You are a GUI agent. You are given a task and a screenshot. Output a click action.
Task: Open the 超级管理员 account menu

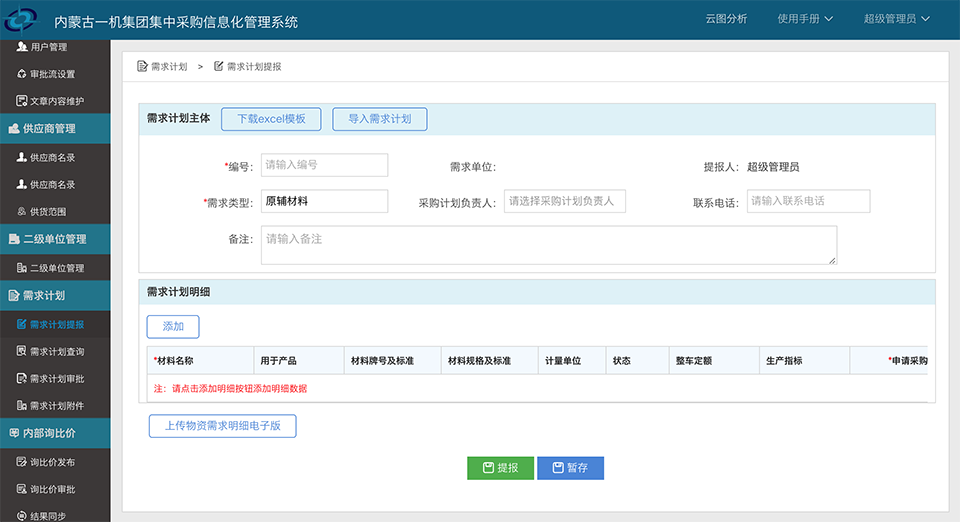point(896,19)
